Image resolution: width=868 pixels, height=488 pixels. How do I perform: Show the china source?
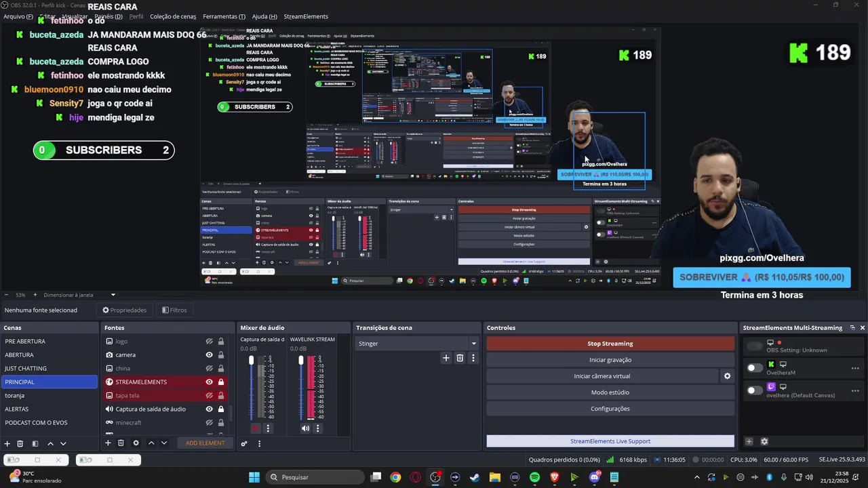210,369
